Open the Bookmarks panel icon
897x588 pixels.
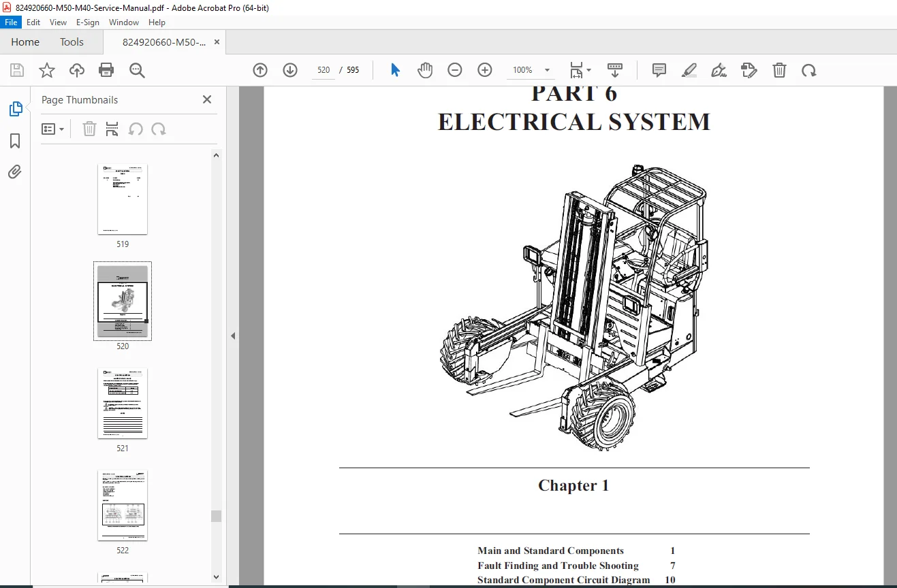coord(15,141)
